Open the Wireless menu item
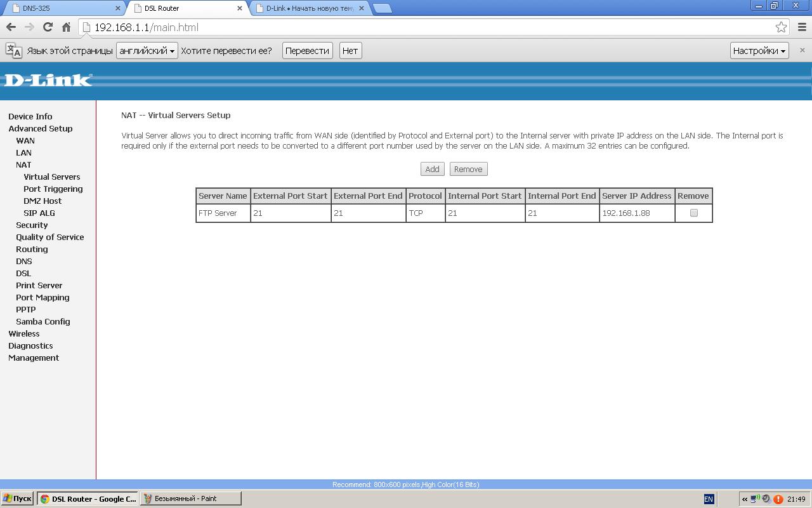This screenshot has height=508, width=812. pyautogui.click(x=24, y=333)
